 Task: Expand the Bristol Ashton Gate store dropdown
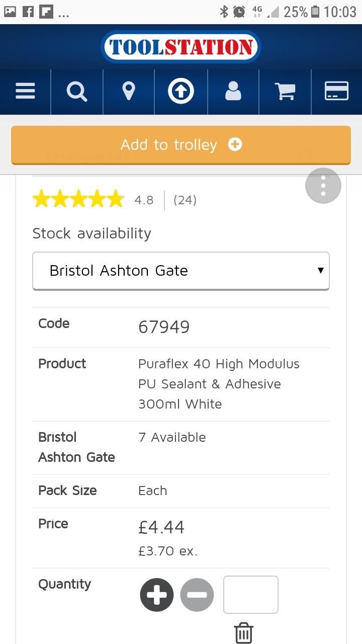(x=181, y=271)
